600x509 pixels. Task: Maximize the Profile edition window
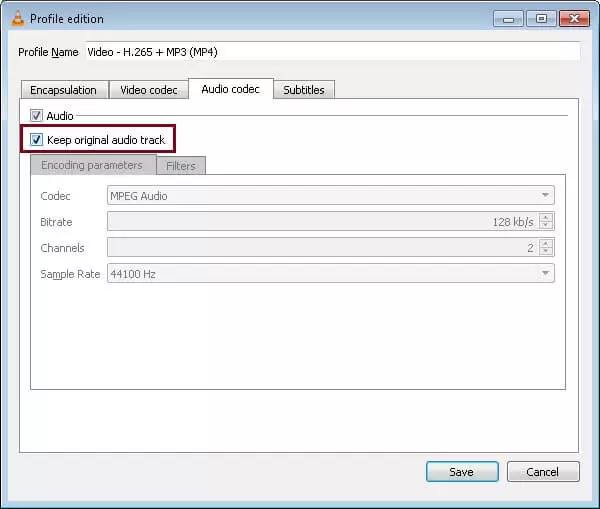tap(541, 18)
